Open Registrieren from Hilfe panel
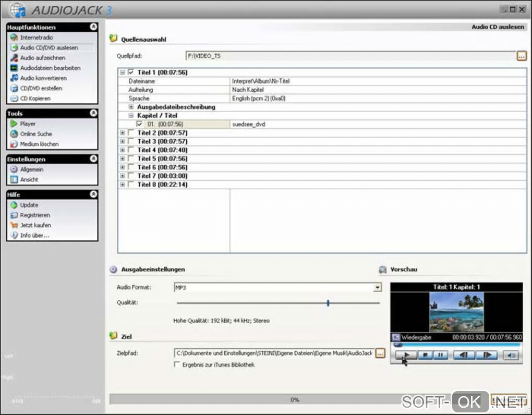 click(35, 215)
